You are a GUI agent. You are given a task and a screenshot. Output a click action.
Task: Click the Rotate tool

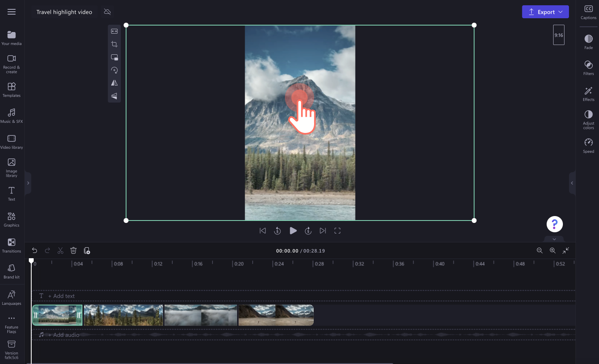(114, 70)
